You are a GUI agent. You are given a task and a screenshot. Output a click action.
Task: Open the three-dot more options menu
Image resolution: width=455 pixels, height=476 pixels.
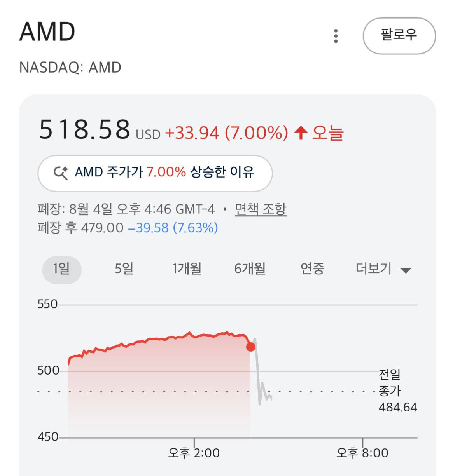[336, 36]
